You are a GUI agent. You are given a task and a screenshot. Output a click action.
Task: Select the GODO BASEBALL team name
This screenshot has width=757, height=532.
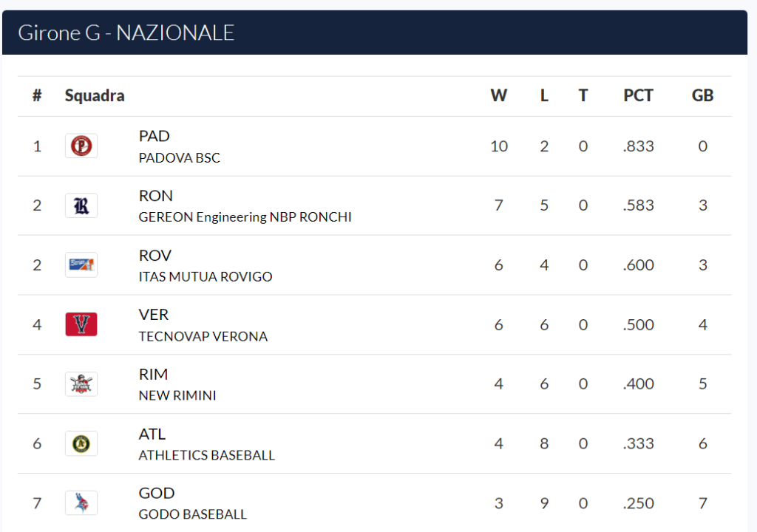193,514
